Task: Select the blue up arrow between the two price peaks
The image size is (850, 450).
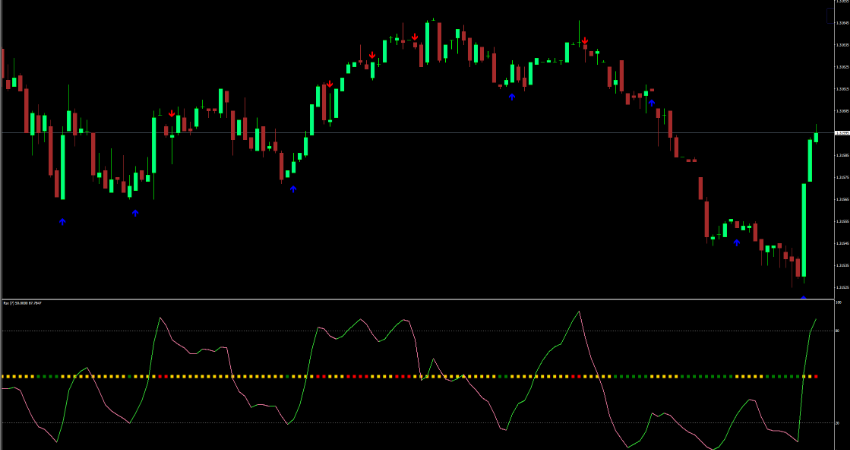Action: (x=512, y=97)
